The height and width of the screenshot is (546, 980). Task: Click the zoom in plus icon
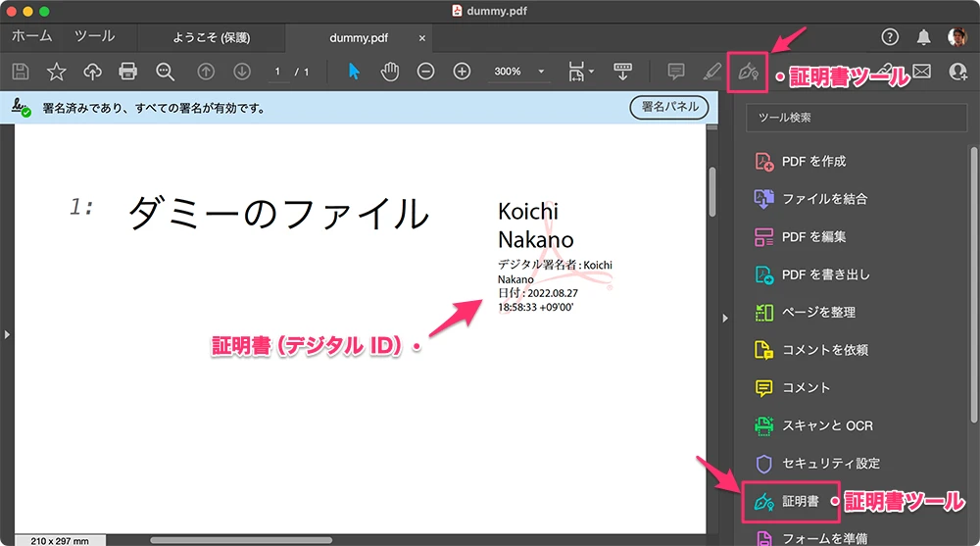[462, 72]
